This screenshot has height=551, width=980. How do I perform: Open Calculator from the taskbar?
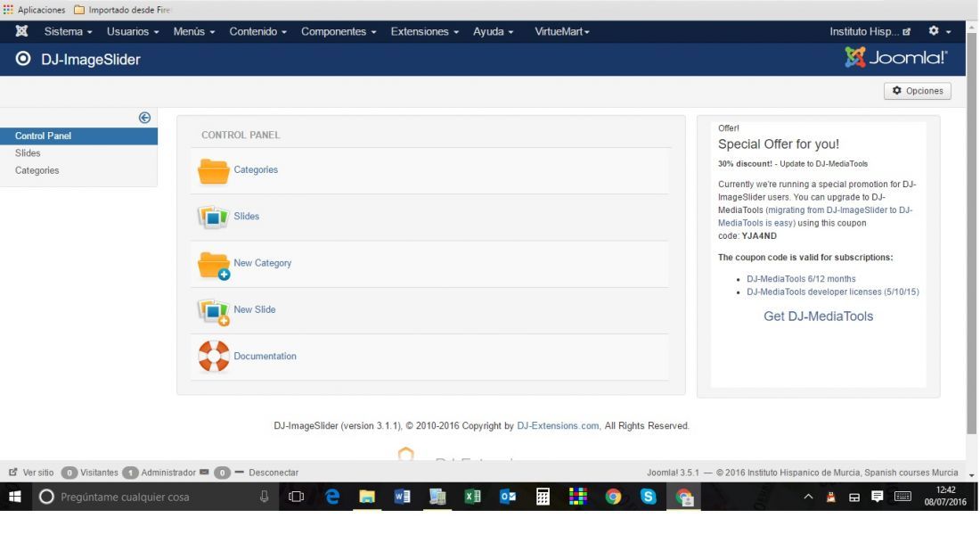[543, 497]
